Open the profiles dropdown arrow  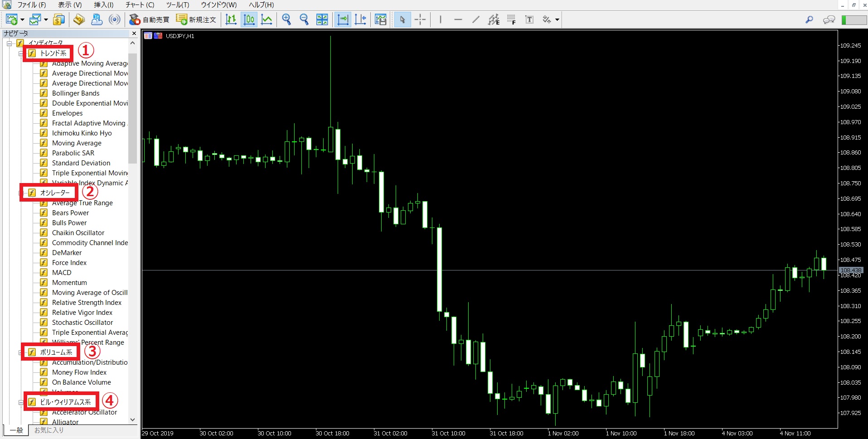pyautogui.click(x=46, y=20)
